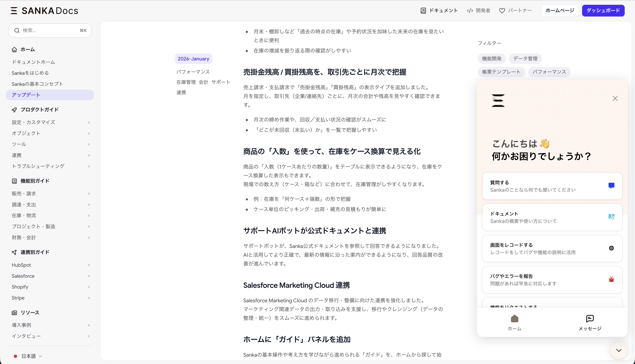This screenshot has width=635, height=364.
Task: Focus the 検索 search field
Action: point(50,30)
